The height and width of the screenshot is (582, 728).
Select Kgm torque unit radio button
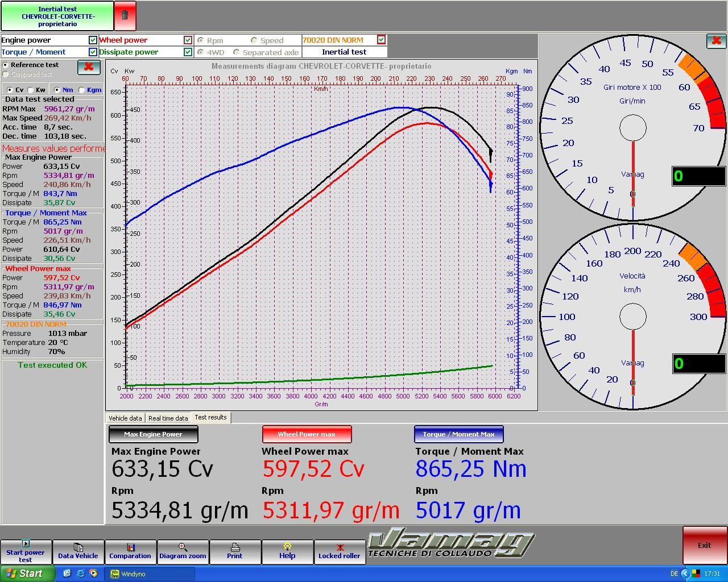pyautogui.click(x=81, y=90)
